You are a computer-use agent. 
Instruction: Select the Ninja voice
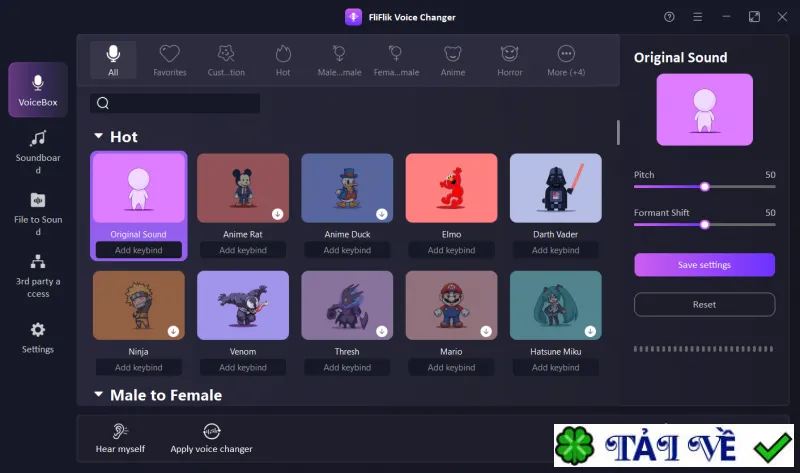(139, 305)
